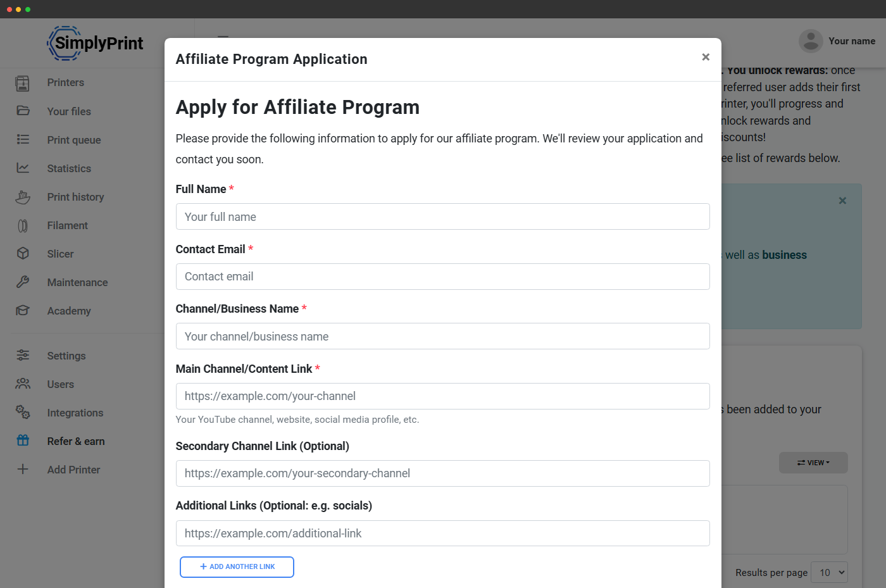
Task: Focus the Contact Email field
Action: 442,277
